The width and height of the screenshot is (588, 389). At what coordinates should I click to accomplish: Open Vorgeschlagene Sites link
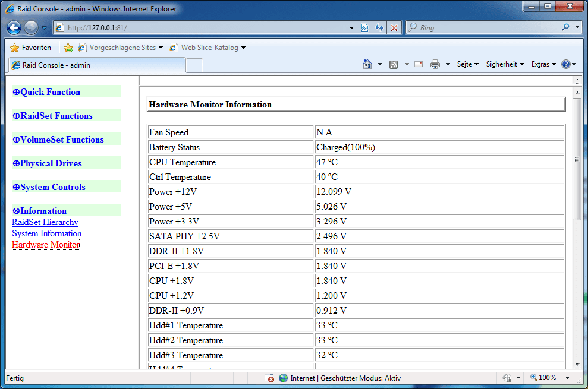click(120, 48)
